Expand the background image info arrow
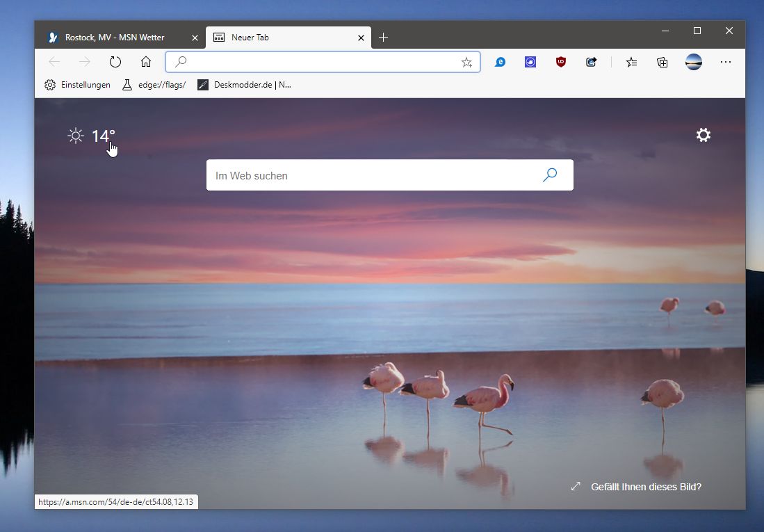This screenshot has height=532, width=764. 576,486
